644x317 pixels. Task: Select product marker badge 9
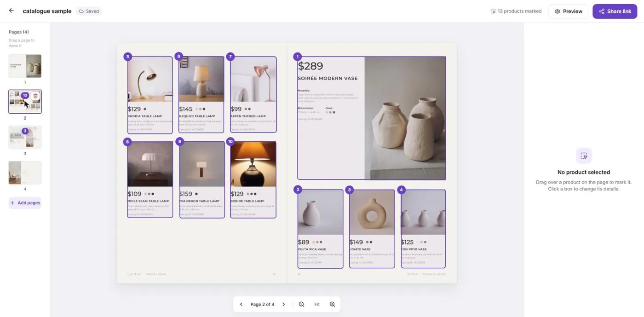179,141
